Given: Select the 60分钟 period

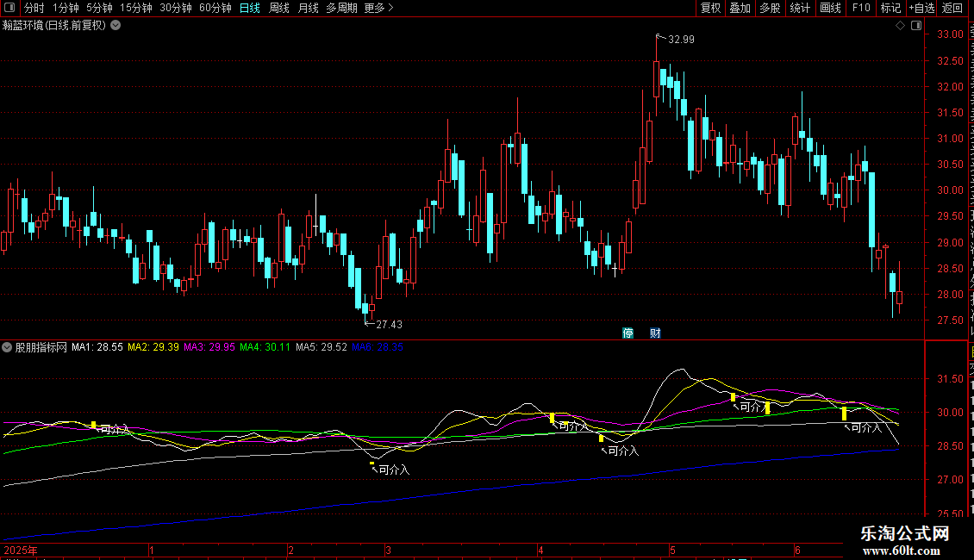Looking at the screenshot, I should pyautogui.click(x=215, y=8).
